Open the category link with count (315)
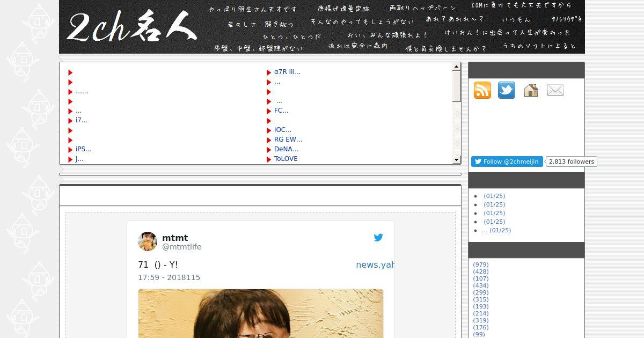 481,299
